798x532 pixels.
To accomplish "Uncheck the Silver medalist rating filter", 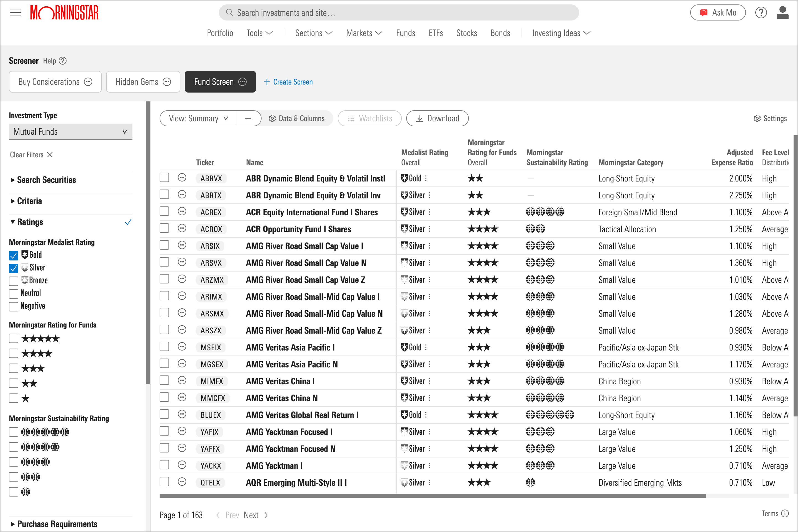I will click(13, 268).
